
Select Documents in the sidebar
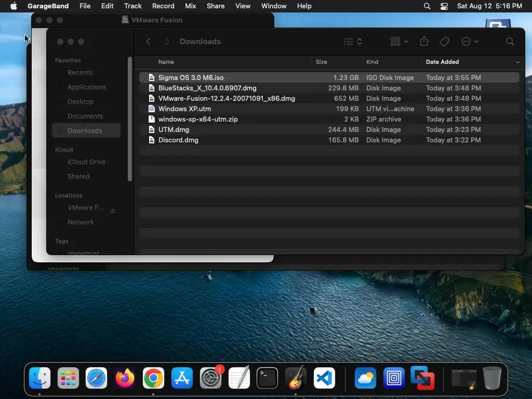pos(86,116)
